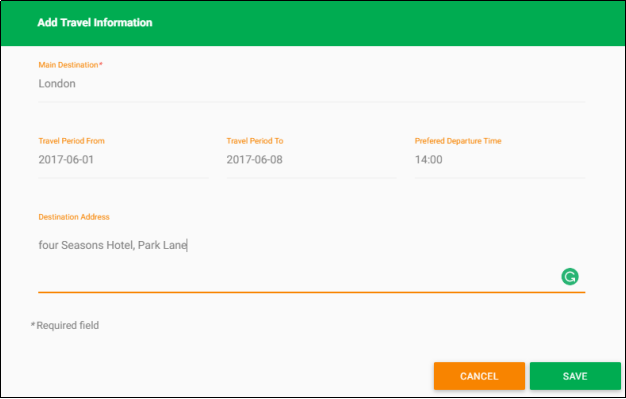Open the Grammarly icon in address field
The image size is (626, 399).
[x=570, y=276]
